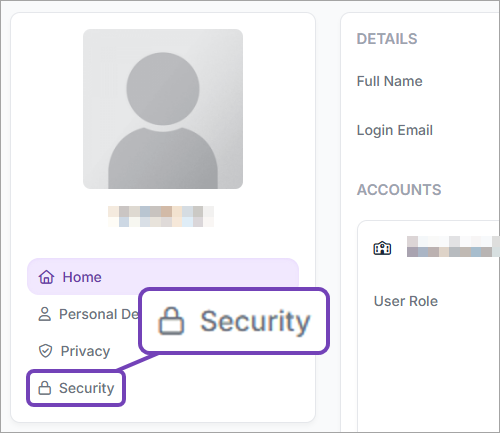Click the blurred username below avatar
Image resolution: width=500 pixels, height=433 pixels.
(x=161, y=216)
